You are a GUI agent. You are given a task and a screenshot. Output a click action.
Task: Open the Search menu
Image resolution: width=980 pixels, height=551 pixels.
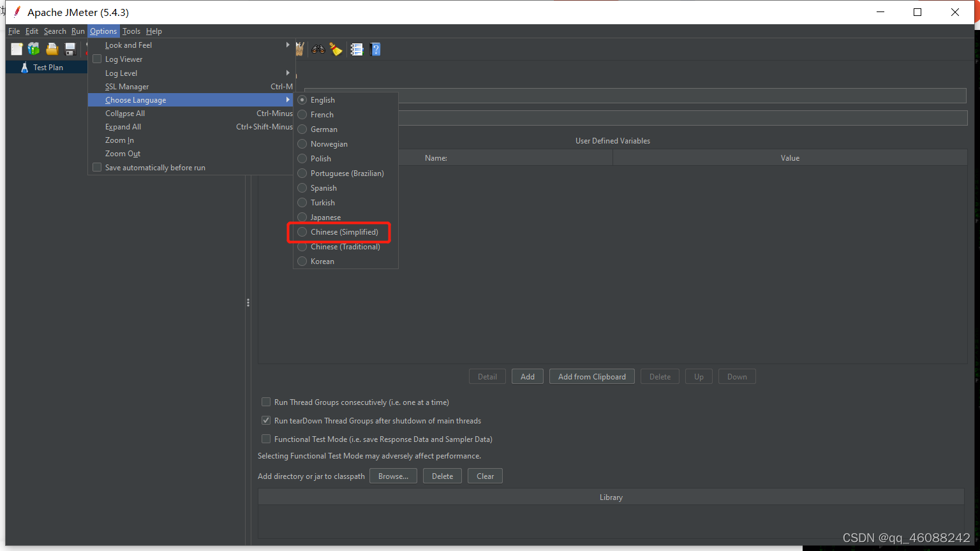pyautogui.click(x=55, y=31)
